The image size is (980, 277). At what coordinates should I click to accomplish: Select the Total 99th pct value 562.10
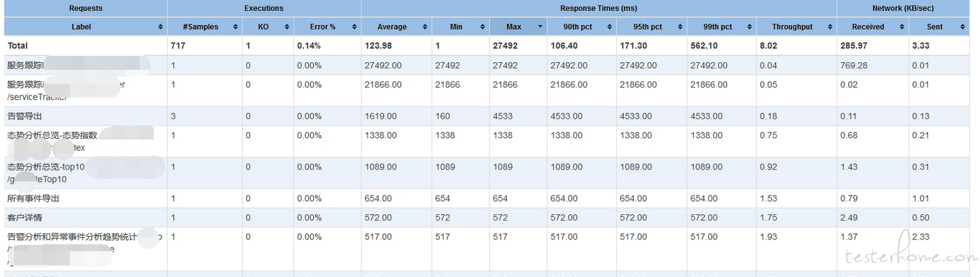703,45
